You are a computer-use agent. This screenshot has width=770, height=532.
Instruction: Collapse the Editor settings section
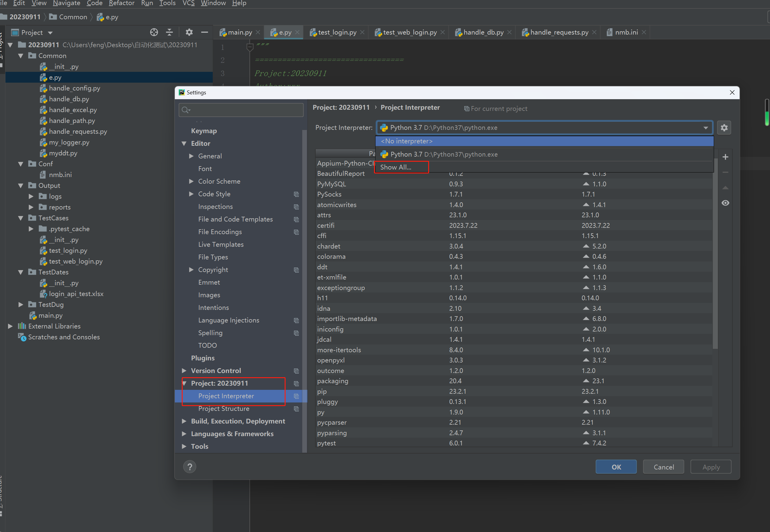coord(184,144)
